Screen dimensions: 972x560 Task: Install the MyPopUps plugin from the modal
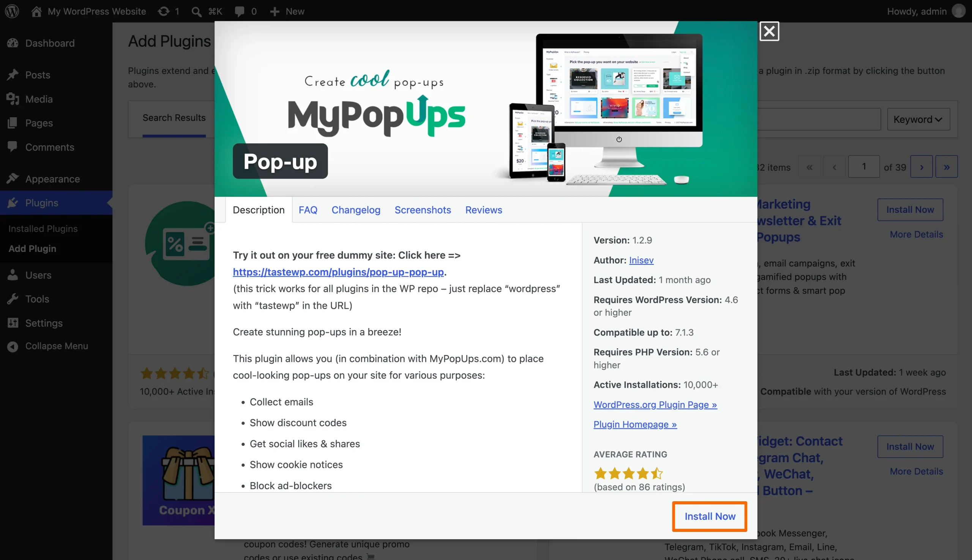710,516
